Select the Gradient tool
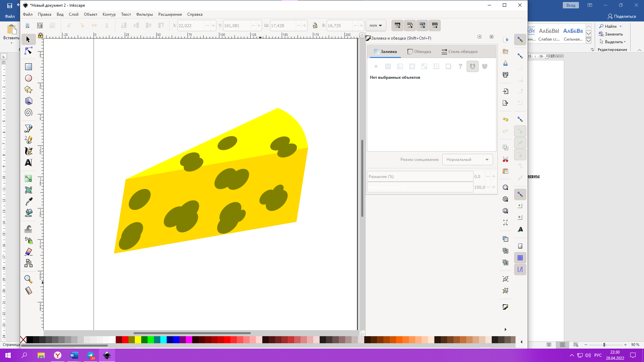This screenshot has width=644, height=362. 29,179
